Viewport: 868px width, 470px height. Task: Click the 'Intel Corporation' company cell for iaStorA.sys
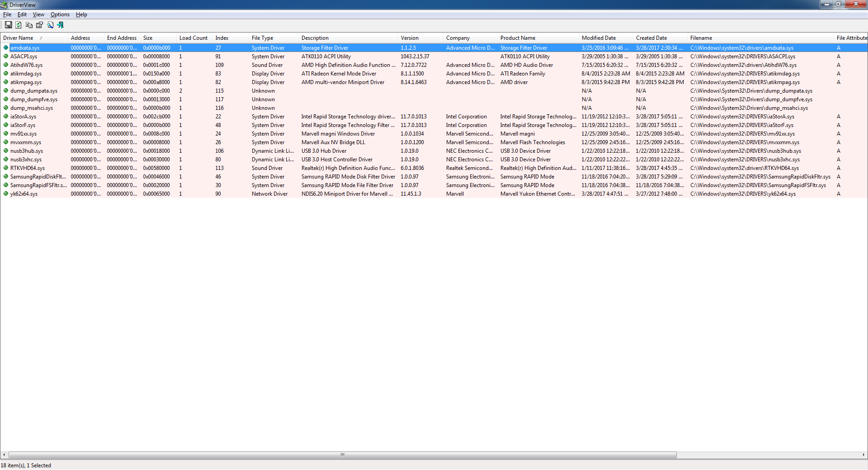(x=467, y=117)
